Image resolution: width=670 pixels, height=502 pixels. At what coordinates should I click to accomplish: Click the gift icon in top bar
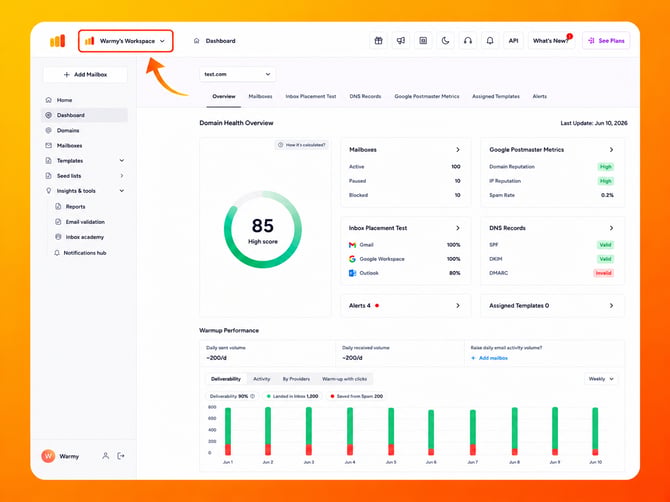(x=378, y=41)
